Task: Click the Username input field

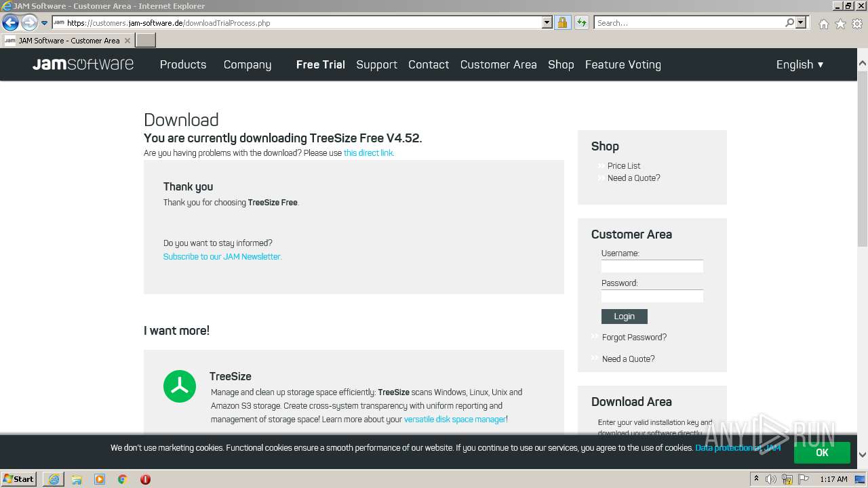Action: [652, 266]
